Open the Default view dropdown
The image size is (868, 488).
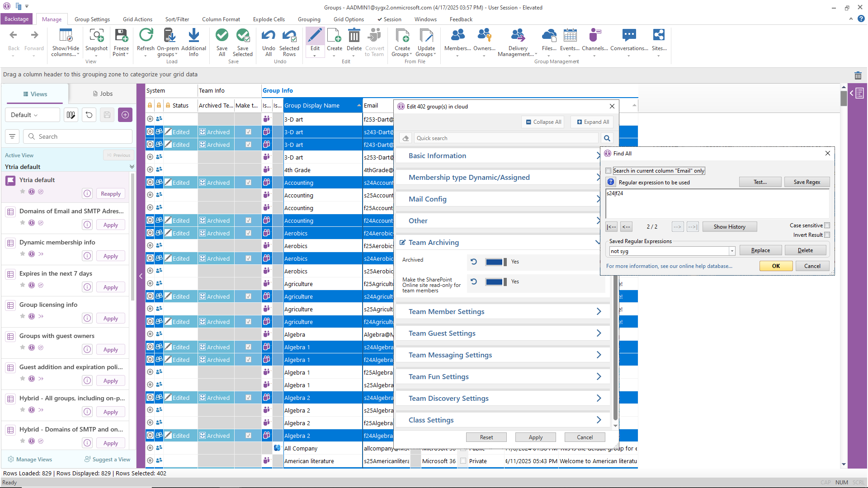pos(32,115)
